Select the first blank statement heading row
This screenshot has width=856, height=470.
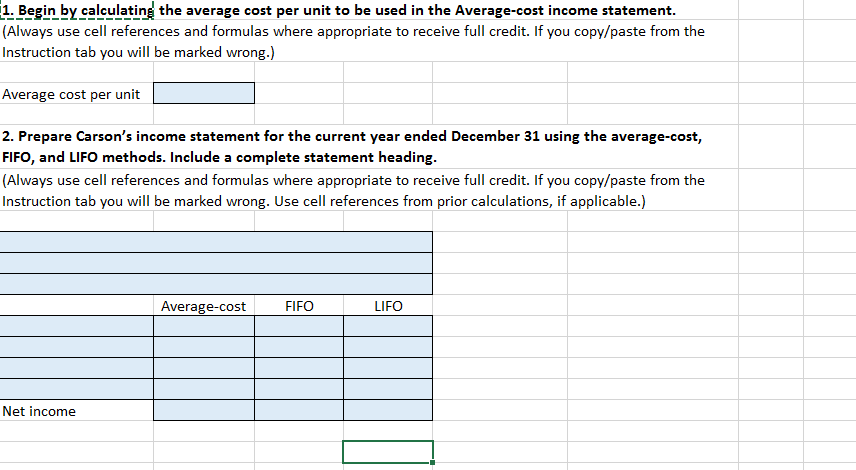(216, 242)
